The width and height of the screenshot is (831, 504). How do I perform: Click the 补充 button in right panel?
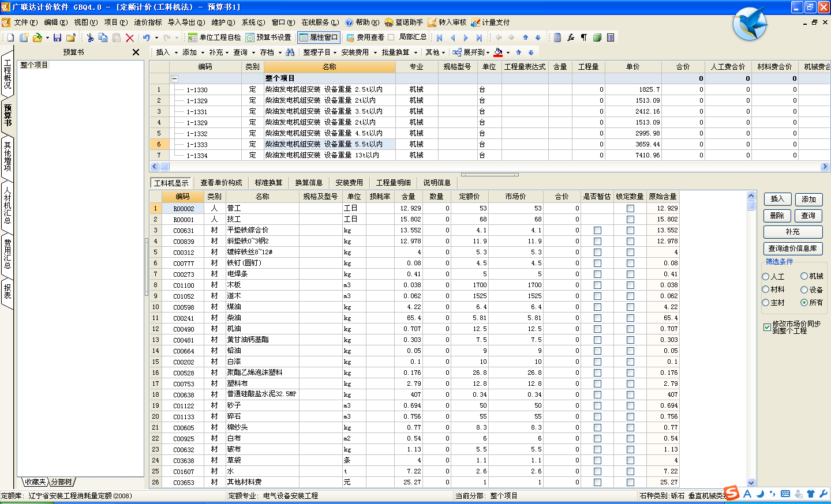tap(793, 232)
